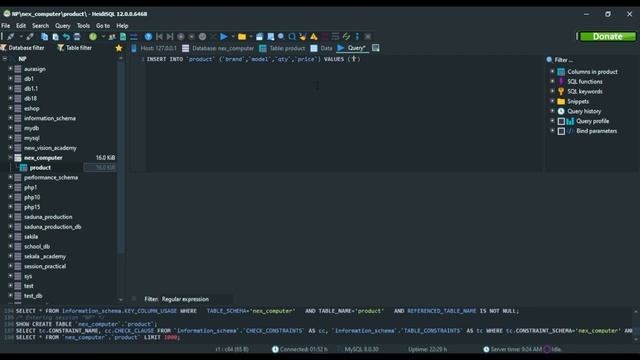Click the disconnect session icon
Screen dimensions: 640x360
tap(30, 37)
